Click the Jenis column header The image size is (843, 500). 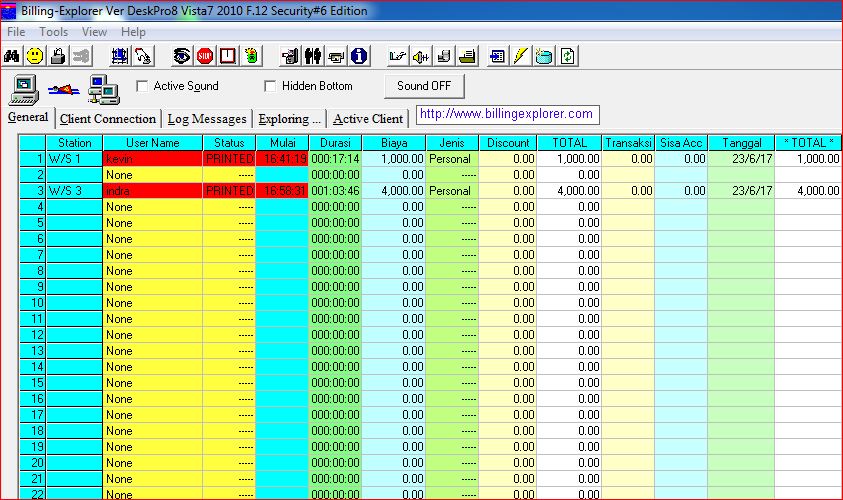coord(452,142)
